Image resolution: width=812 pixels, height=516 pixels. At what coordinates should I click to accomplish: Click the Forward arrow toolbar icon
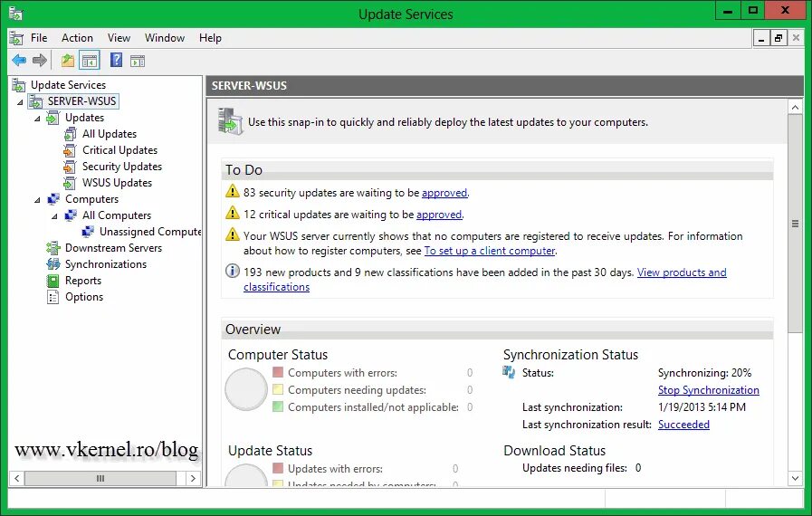40,61
